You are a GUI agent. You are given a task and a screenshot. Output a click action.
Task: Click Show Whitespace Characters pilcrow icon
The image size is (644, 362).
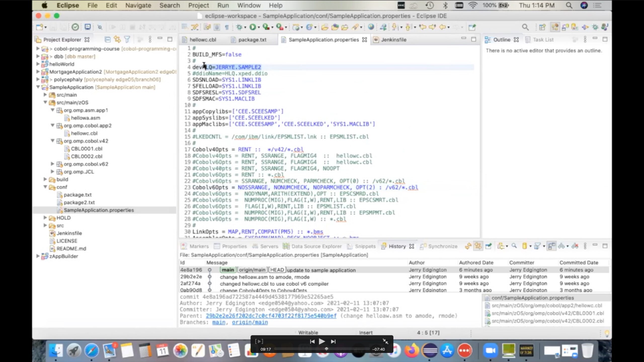(227, 27)
